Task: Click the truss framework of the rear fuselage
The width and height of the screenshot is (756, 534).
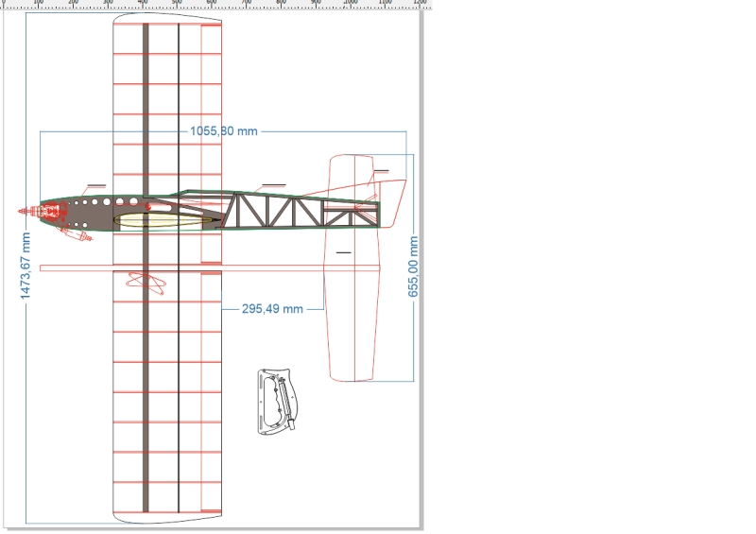Action: pyautogui.click(x=300, y=212)
